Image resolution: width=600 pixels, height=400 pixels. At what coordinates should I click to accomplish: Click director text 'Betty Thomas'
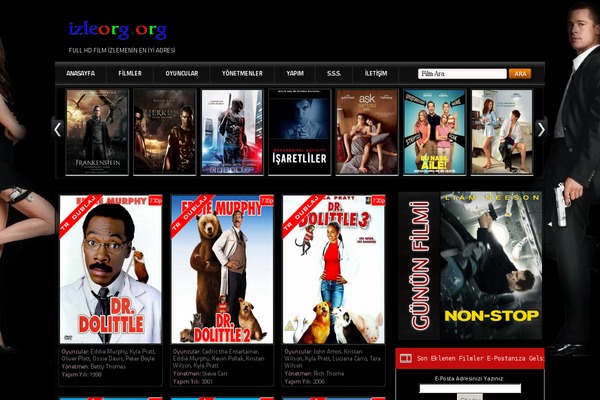pos(108,366)
